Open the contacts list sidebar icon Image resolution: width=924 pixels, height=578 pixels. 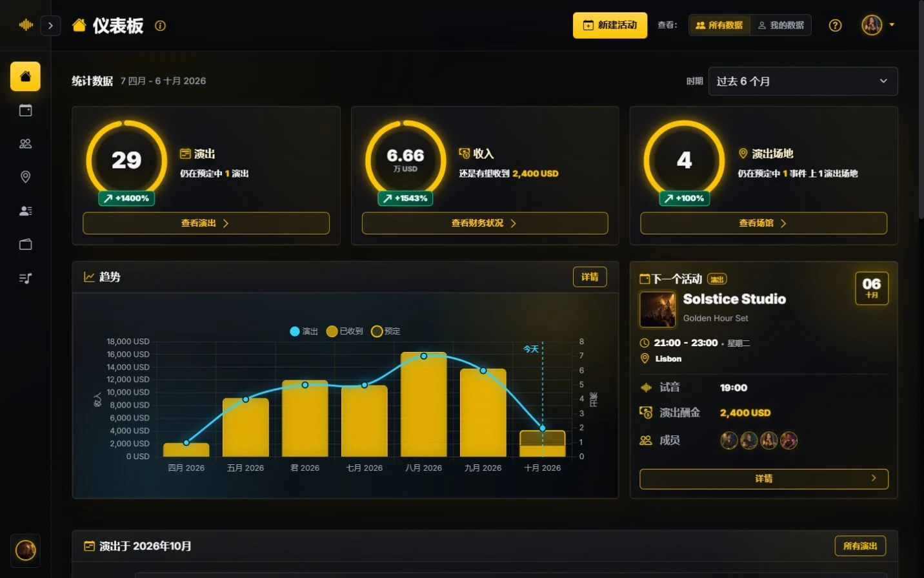click(25, 211)
